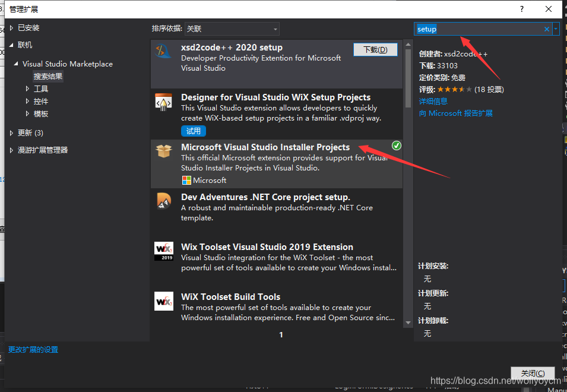Viewport: 567px width, 392px height.
Task: Click the 计划卸载 label
Action: [x=433, y=320]
